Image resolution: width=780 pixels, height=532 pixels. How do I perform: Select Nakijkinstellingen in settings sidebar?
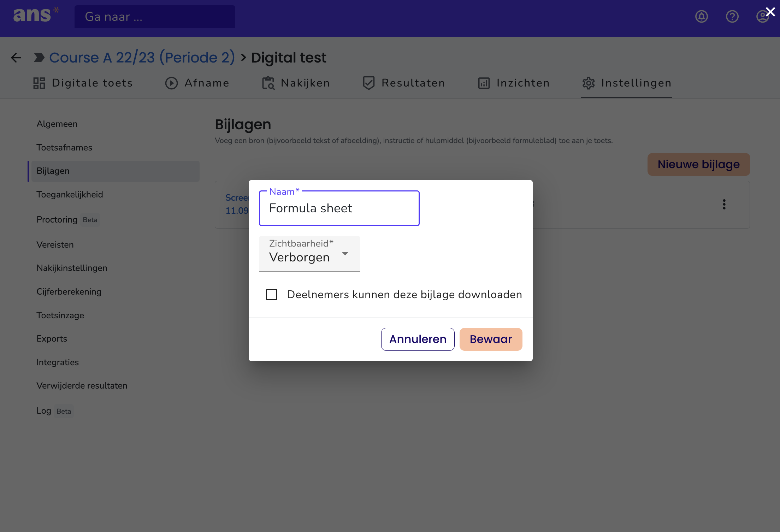pyautogui.click(x=72, y=268)
